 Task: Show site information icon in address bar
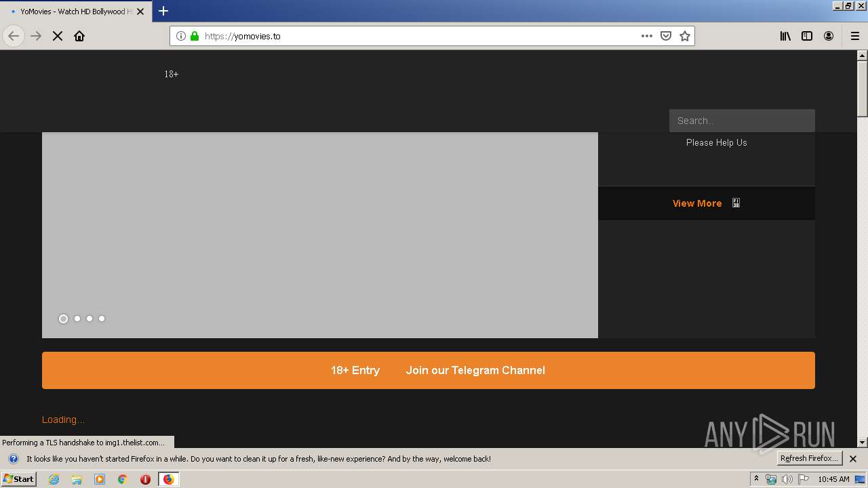(x=181, y=36)
